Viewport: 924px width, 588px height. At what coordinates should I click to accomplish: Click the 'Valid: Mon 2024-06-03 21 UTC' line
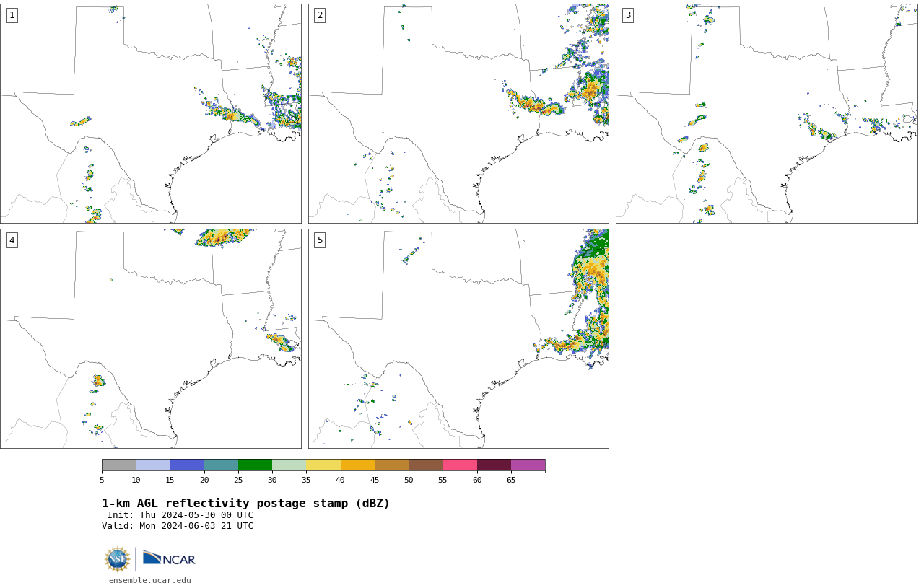[x=178, y=526]
